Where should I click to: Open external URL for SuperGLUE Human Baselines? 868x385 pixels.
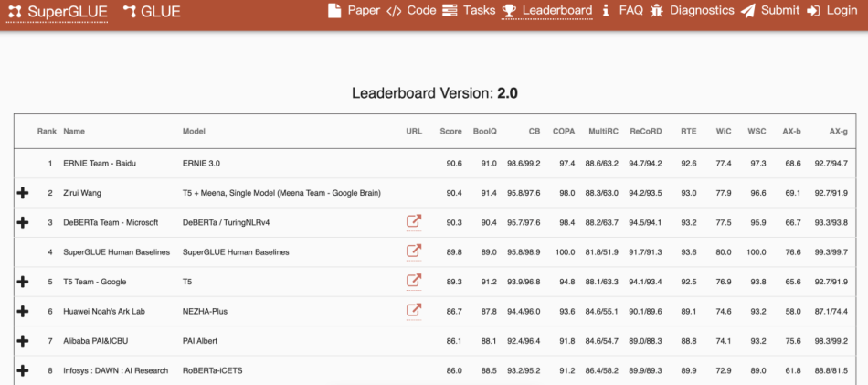point(414,251)
